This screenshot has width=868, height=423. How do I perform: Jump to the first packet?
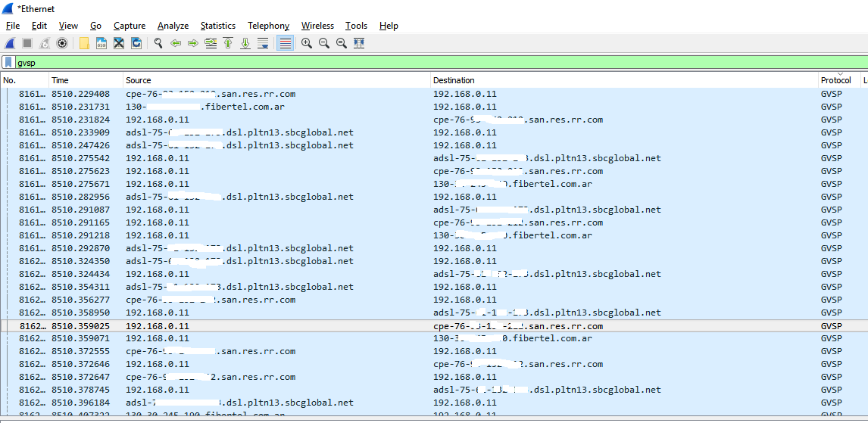point(227,43)
